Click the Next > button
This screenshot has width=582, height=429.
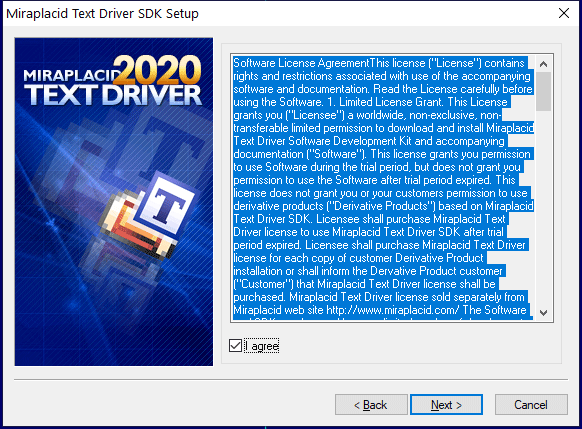(x=446, y=405)
